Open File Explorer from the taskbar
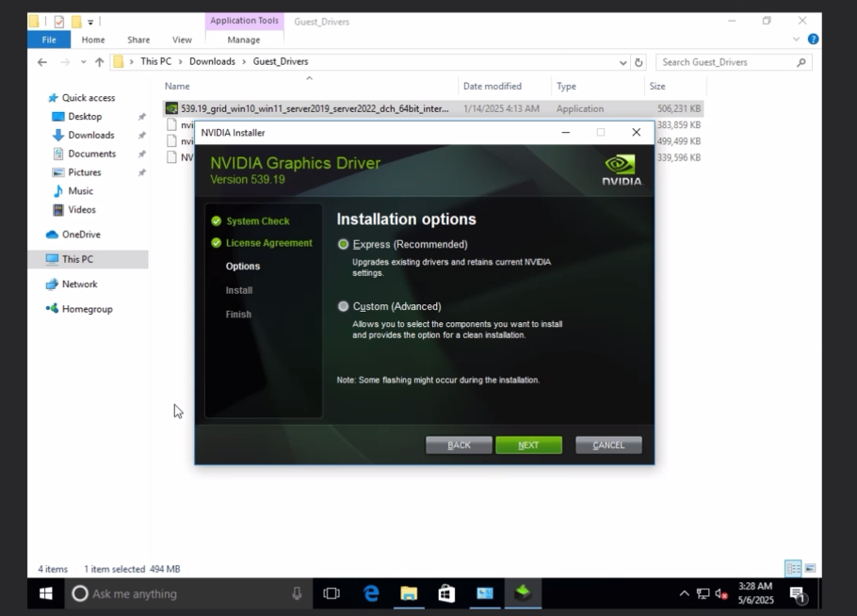This screenshot has height=616, width=857. (x=409, y=593)
